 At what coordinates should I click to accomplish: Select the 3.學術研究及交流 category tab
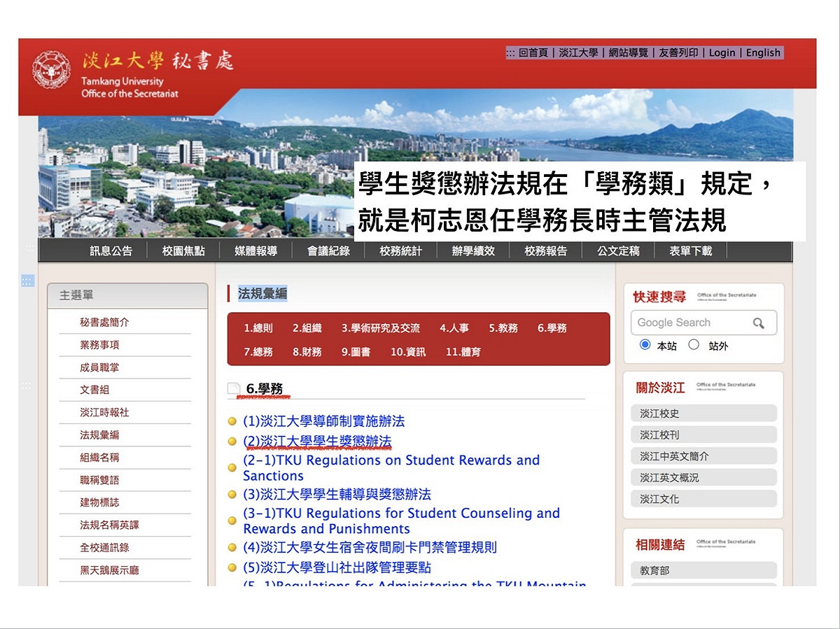click(x=381, y=328)
